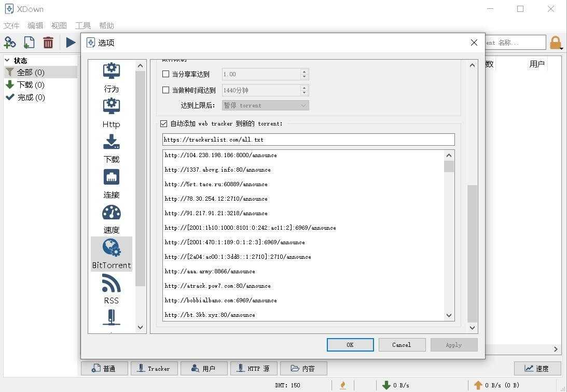Select the delete download trash icon

(48, 43)
